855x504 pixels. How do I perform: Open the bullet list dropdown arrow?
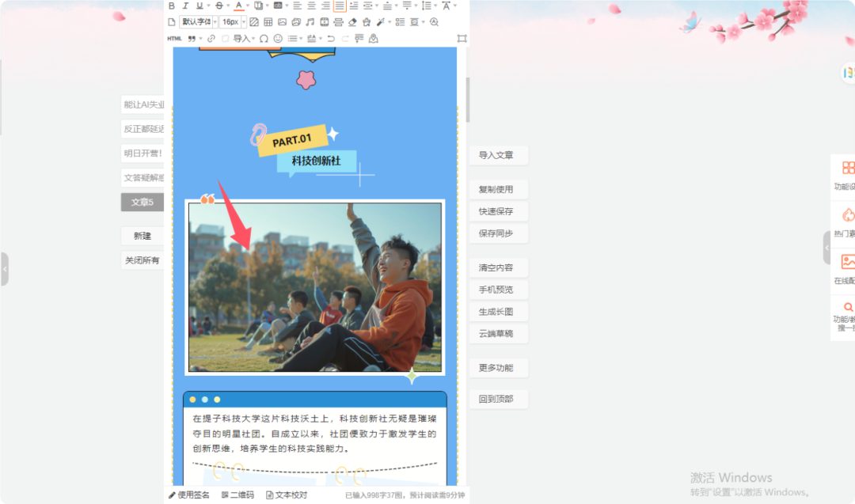tap(301, 39)
